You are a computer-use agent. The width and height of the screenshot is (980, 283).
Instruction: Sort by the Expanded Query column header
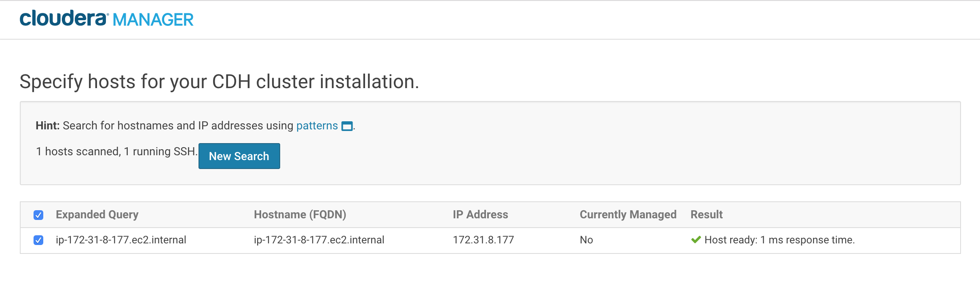[x=97, y=215]
